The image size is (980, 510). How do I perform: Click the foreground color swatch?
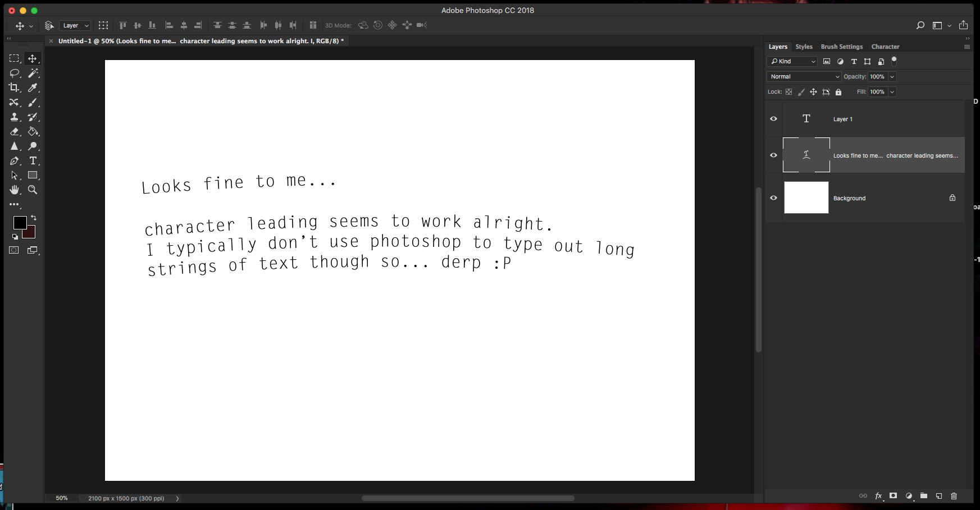20,223
